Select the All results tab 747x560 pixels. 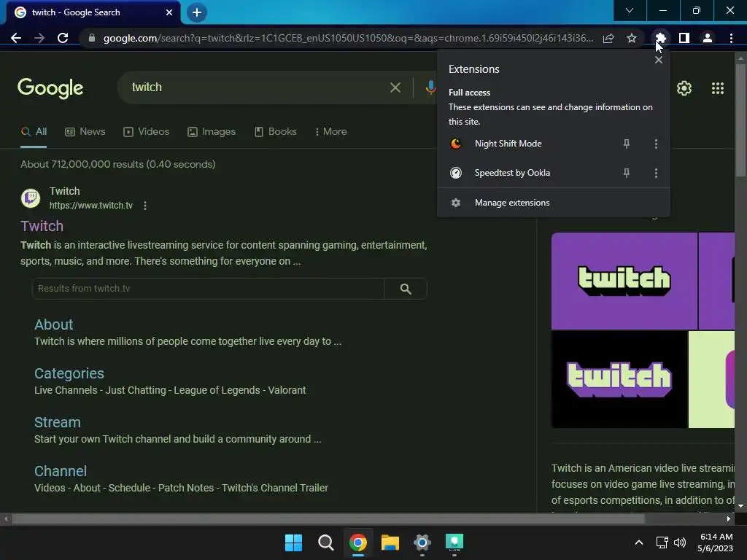34,132
